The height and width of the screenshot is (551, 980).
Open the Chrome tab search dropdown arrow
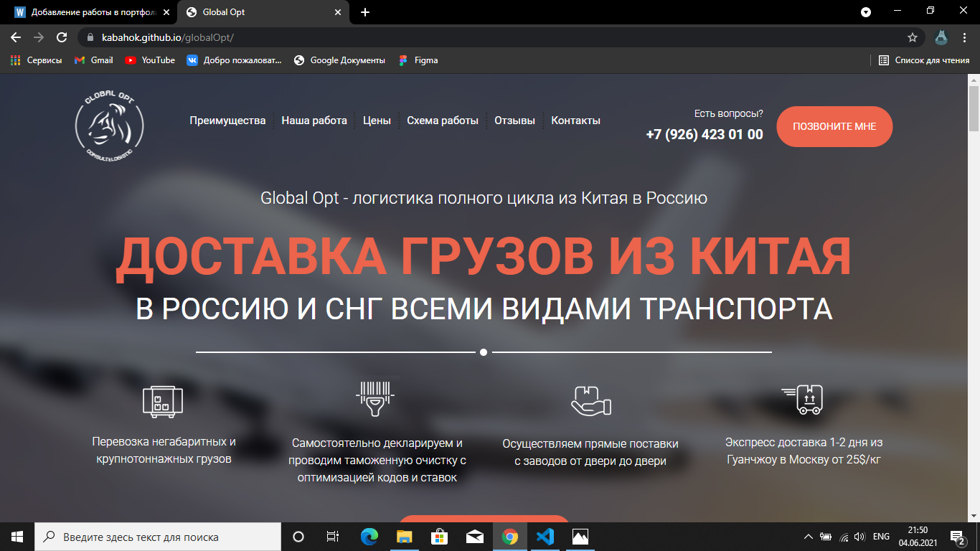tap(866, 12)
